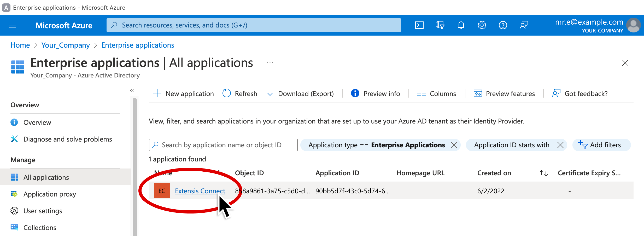Viewport: 644px width, 236px height.
Task: Click Add filters
Action: click(601, 145)
